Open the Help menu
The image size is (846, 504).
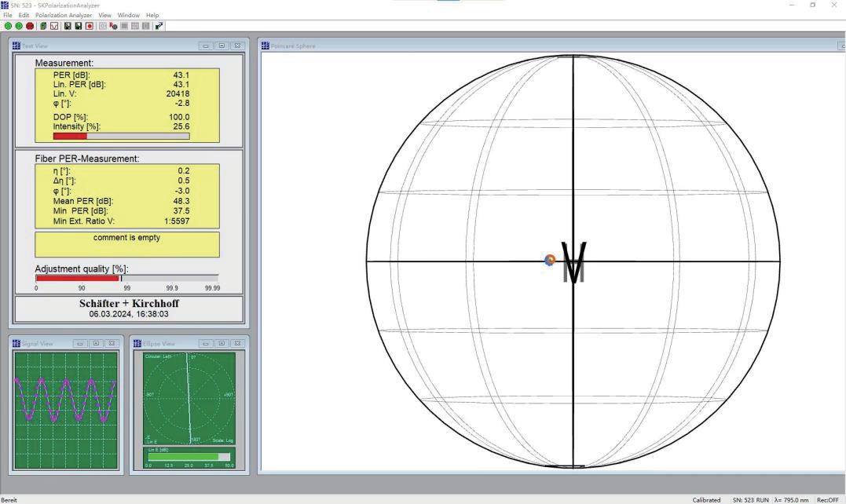coord(152,15)
